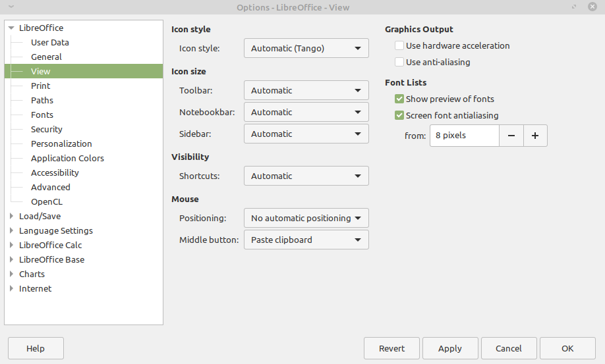Expand the Load/Save tree section
Screen dimensions: 605x364
click(11, 216)
